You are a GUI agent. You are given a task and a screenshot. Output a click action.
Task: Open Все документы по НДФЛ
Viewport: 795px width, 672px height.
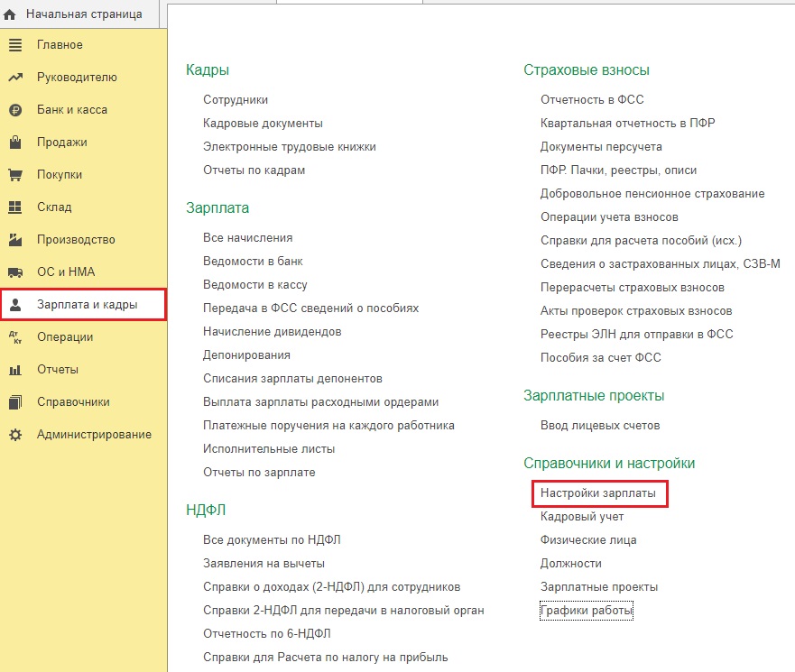point(272,540)
